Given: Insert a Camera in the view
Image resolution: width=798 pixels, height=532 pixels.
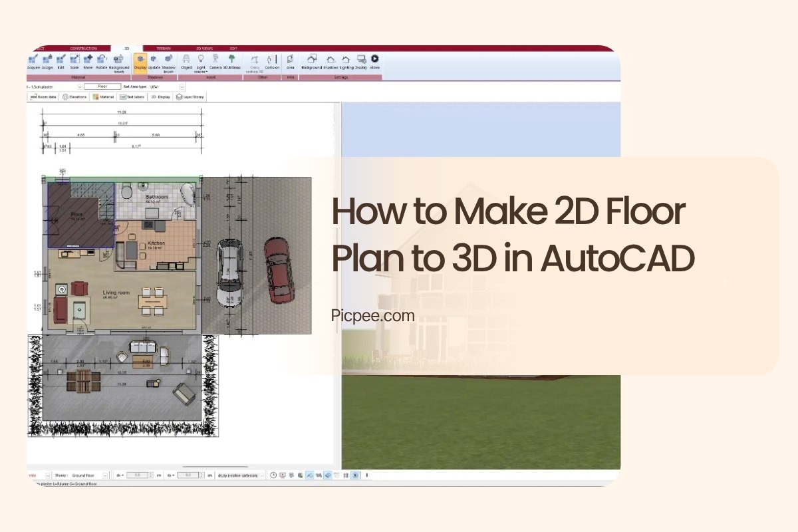Looking at the screenshot, I should pos(215,61).
